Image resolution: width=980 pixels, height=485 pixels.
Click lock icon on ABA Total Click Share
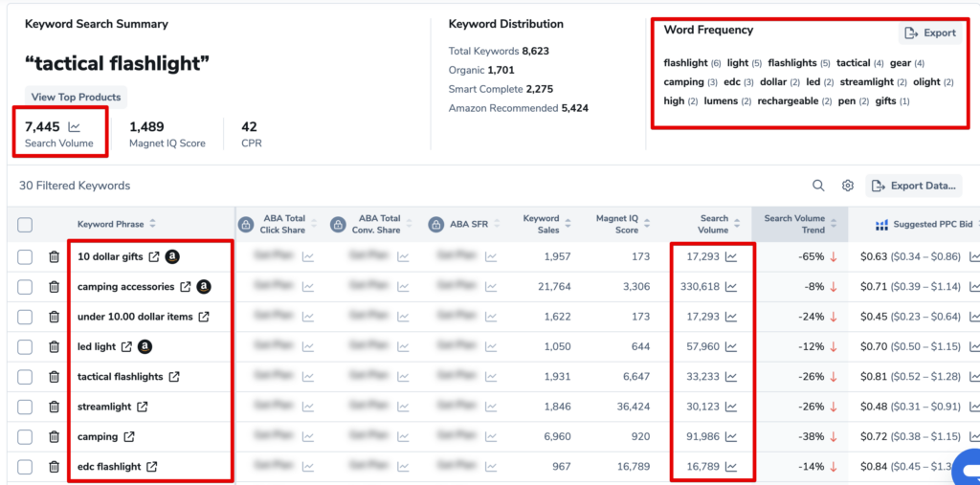[245, 224]
